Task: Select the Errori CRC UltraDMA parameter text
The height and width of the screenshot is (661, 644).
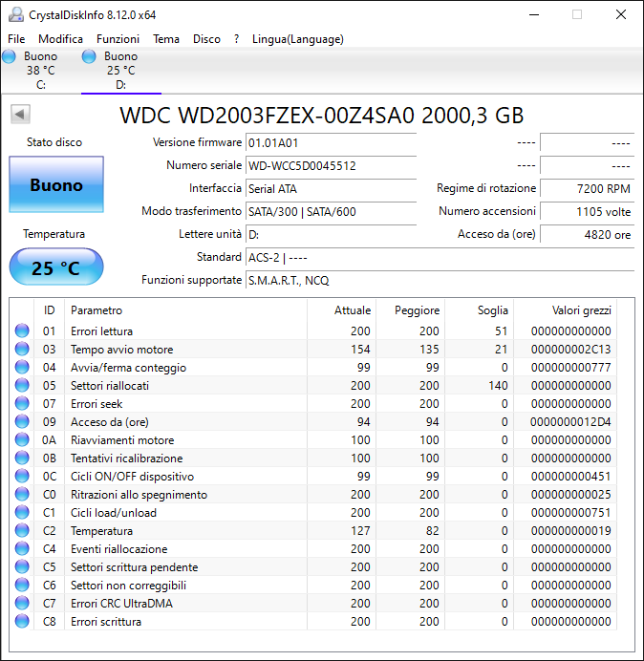Action: (x=121, y=604)
